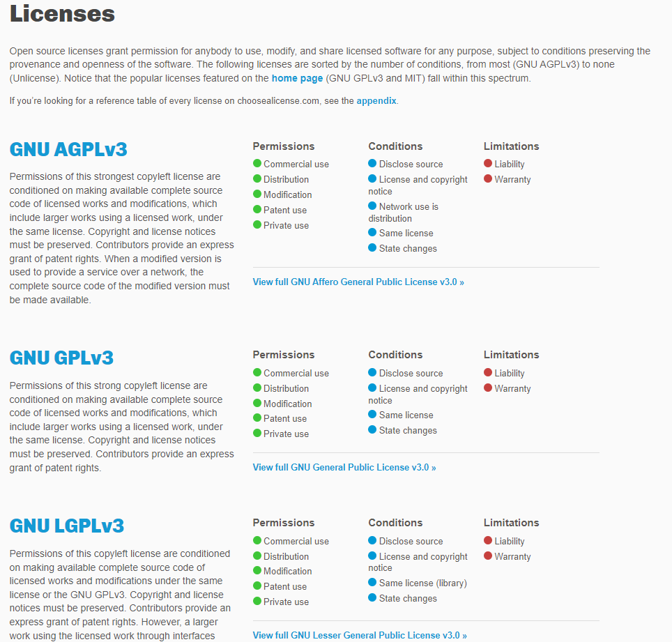The image size is (672, 642).
Task: Click the GPLv3 Permissions column heading
Action: (x=284, y=355)
